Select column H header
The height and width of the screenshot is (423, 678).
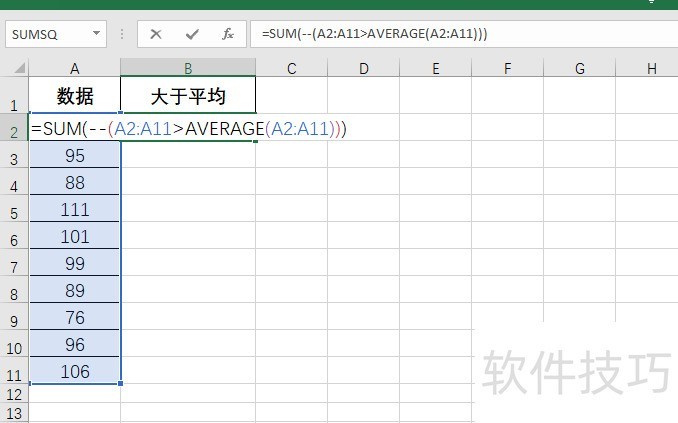[x=647, y=68]
